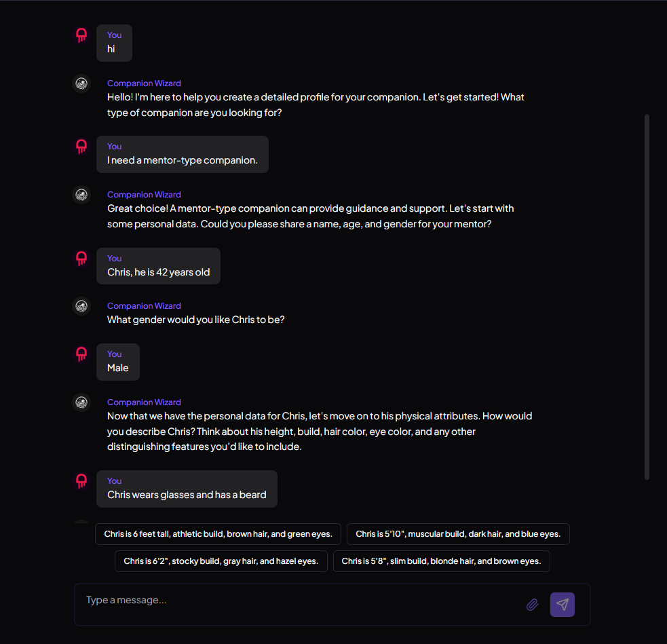Click the paperclip attachment icon
Screen dimensions: 667x644
point(532,605)
